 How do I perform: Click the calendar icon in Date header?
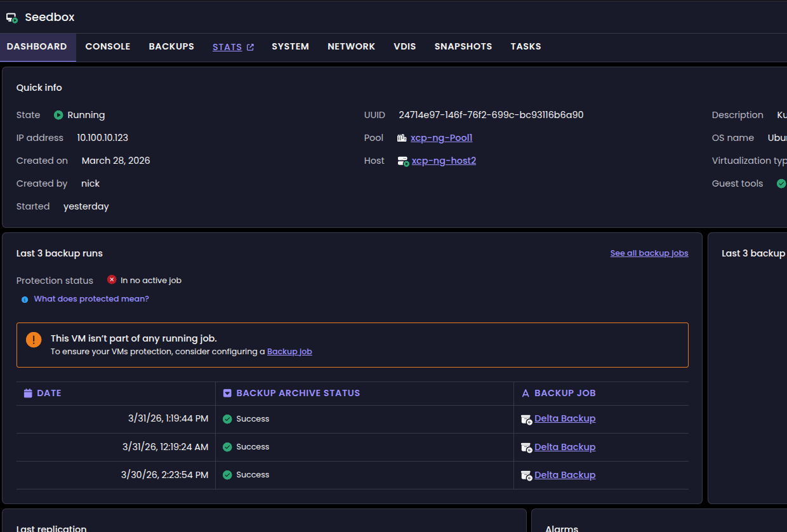click(28, 393)
